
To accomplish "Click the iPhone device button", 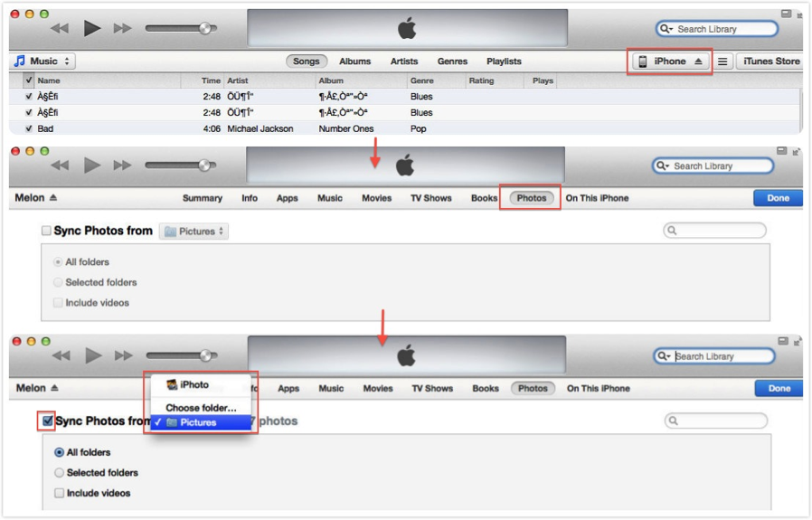I will coord(670,61).
